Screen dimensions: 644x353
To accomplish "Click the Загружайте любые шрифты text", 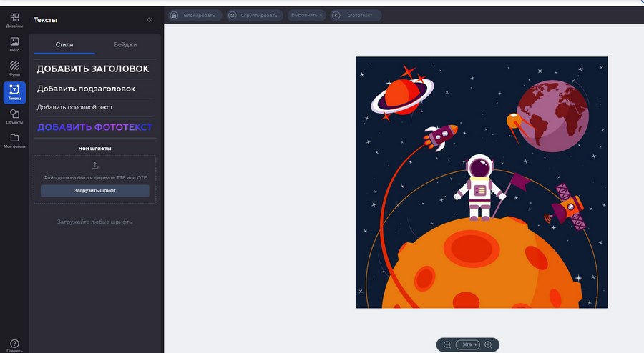I will [95, 222].
